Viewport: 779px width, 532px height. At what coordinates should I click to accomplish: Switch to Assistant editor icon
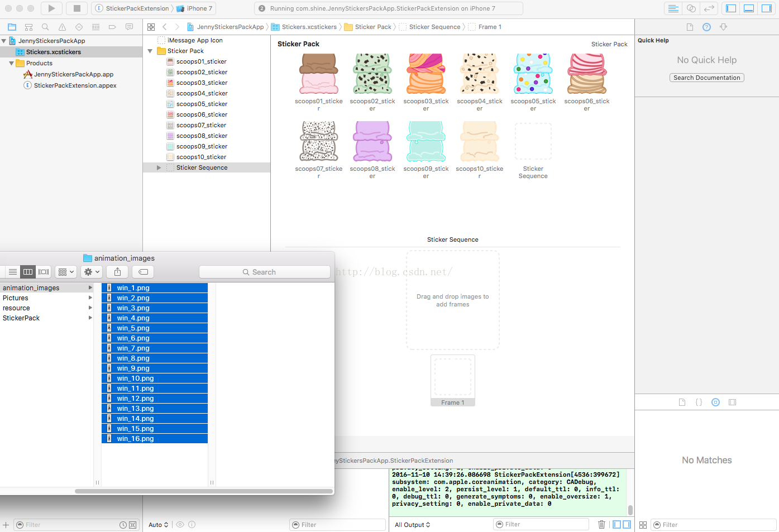[x=691, y=8]
